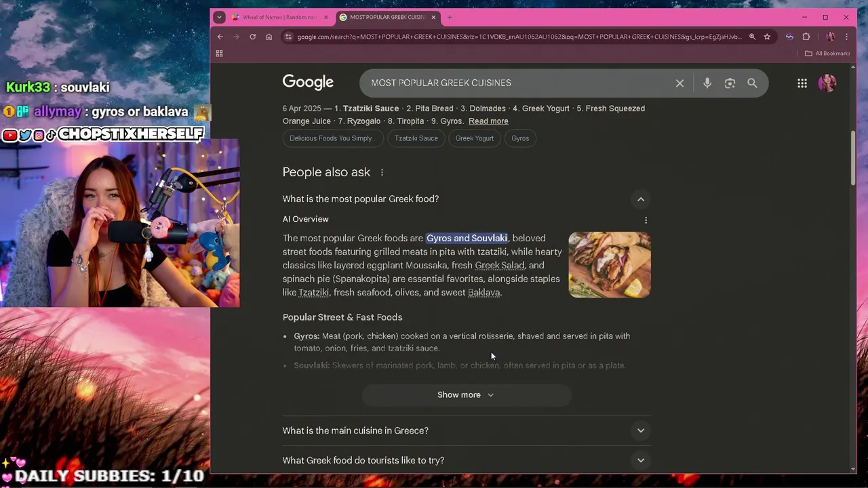Open People also ask options menu
The image size is (868, 488).
[382, 172]
